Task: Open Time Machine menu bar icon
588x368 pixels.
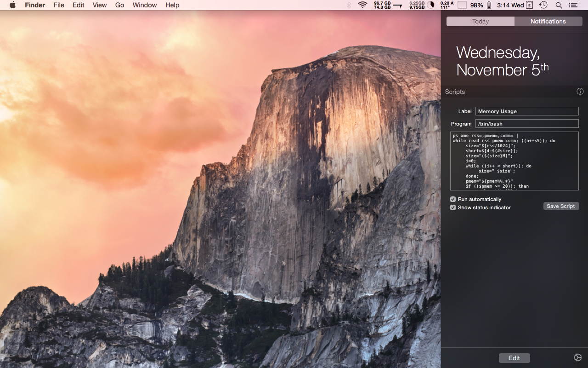Action: [543, 5]
